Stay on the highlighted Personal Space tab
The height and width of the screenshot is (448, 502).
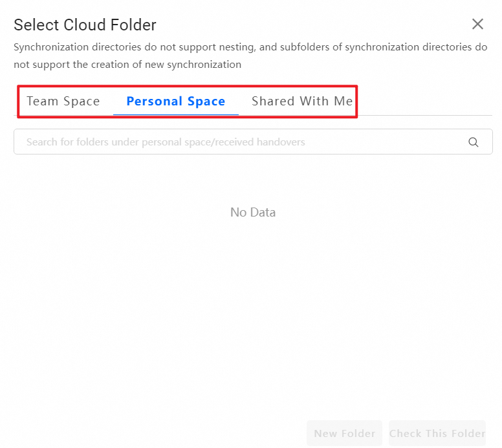click(176, 101)
